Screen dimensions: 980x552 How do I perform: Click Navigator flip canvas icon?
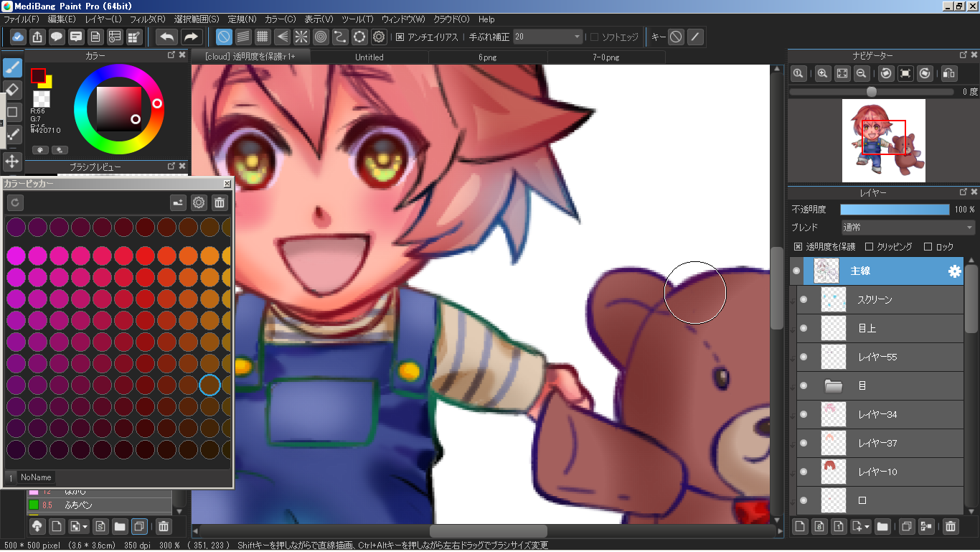click(949, 73)
